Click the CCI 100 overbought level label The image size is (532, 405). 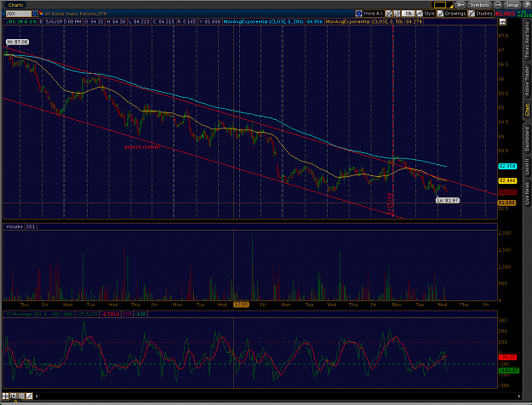127,314
